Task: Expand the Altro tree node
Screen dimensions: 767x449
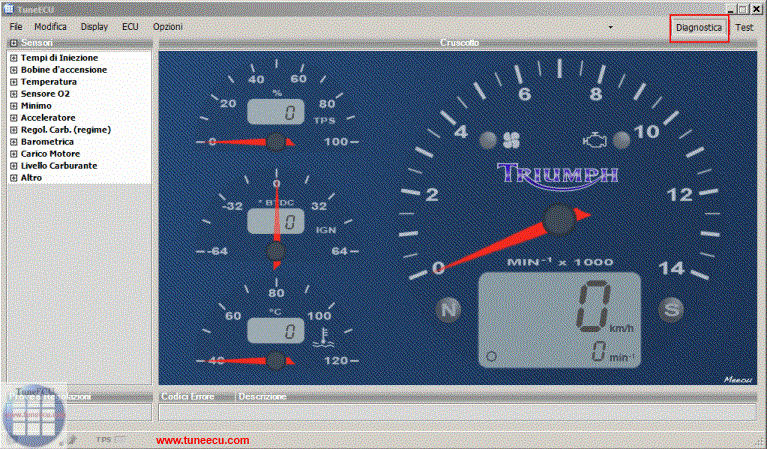Action: pos(14,178)
